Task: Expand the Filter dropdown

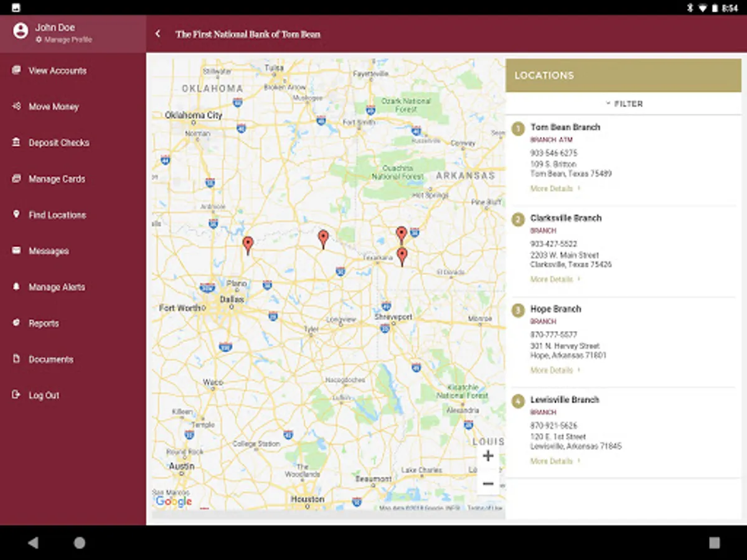Action: (624, 104)
